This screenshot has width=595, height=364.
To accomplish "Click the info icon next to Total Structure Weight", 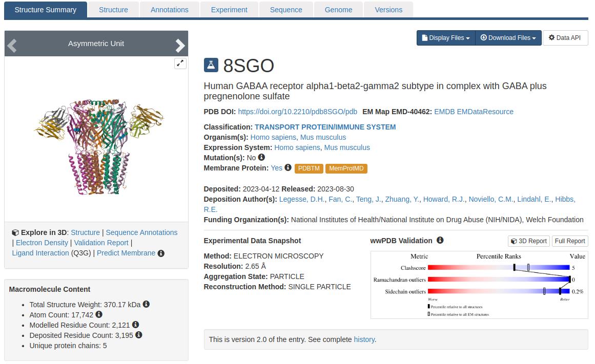I will [146, 304].
